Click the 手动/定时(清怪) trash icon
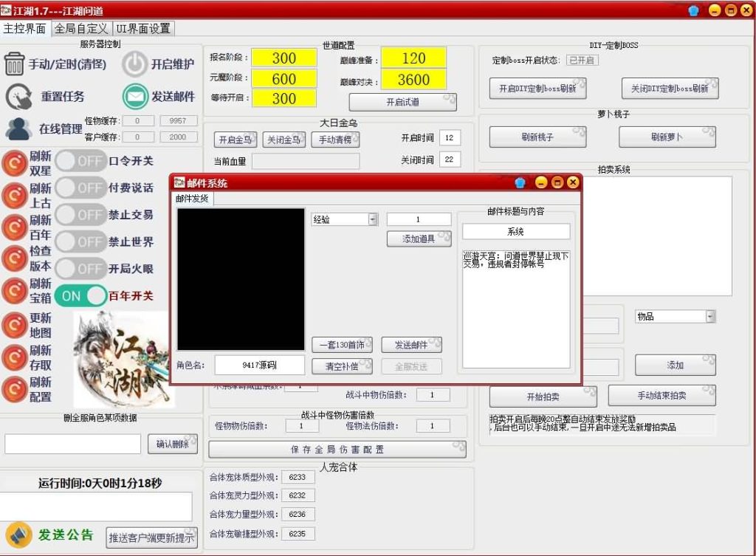756x556 pixels. click(16, 64)
